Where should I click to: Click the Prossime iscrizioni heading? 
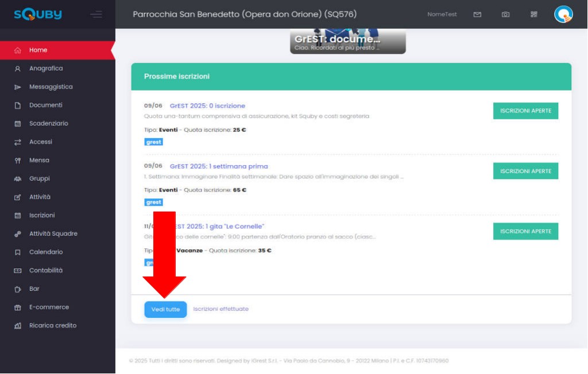tap(177, 76)
